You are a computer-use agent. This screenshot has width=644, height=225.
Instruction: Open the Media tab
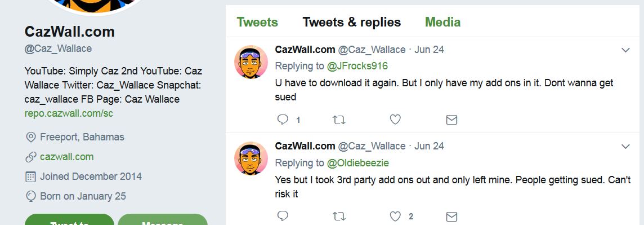(442, 22)
